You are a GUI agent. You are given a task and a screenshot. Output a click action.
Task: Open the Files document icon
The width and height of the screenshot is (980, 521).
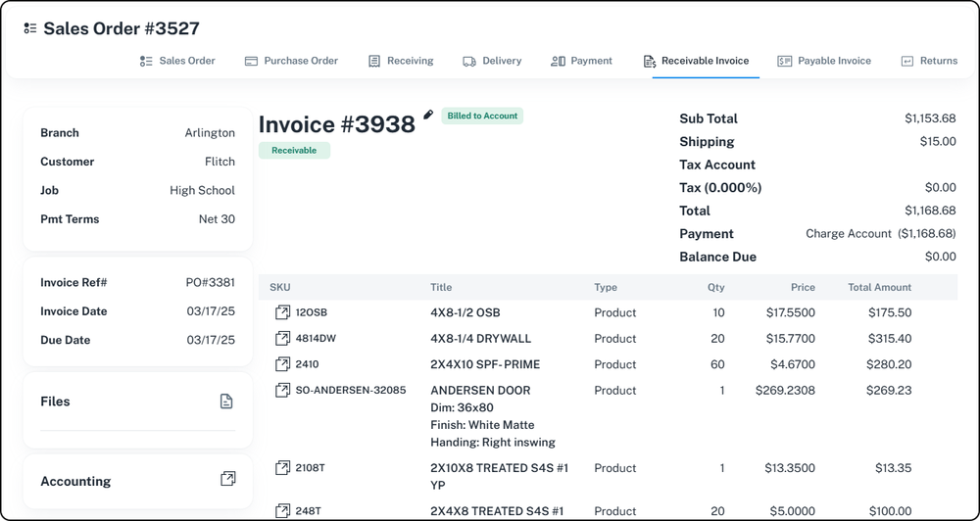coord(226,402)
